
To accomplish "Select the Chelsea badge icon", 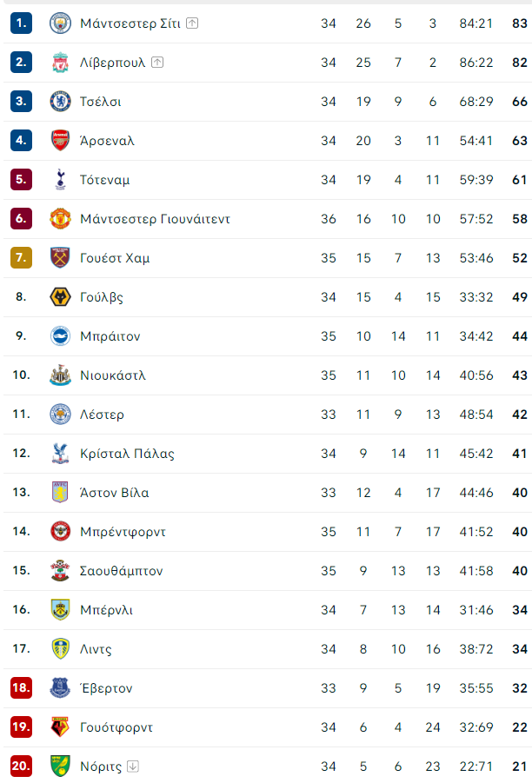I will click(x=60, y=102).
